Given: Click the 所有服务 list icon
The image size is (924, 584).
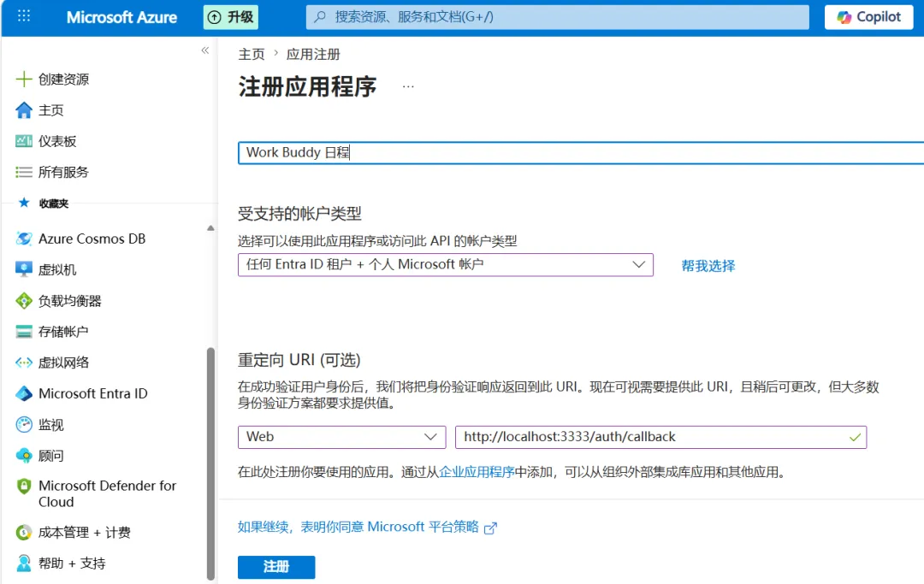Looking at the screenshot, I should click(x=24, y=172).
